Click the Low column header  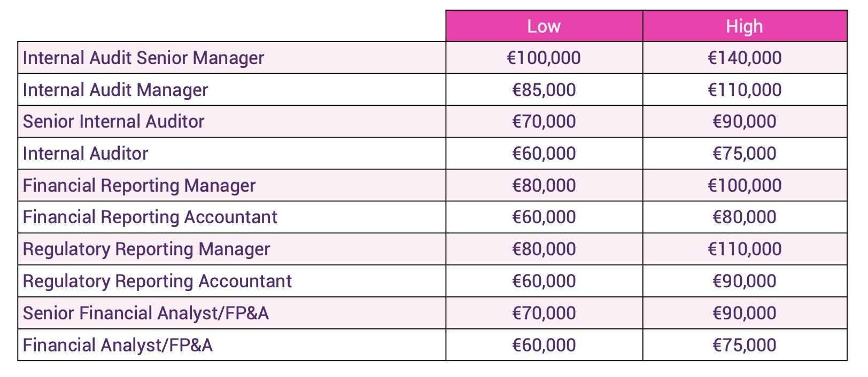point(544,26)
